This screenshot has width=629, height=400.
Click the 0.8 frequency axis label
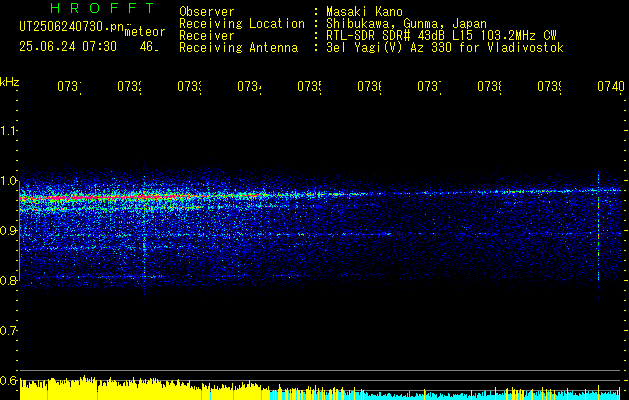[x=8, y=280]
